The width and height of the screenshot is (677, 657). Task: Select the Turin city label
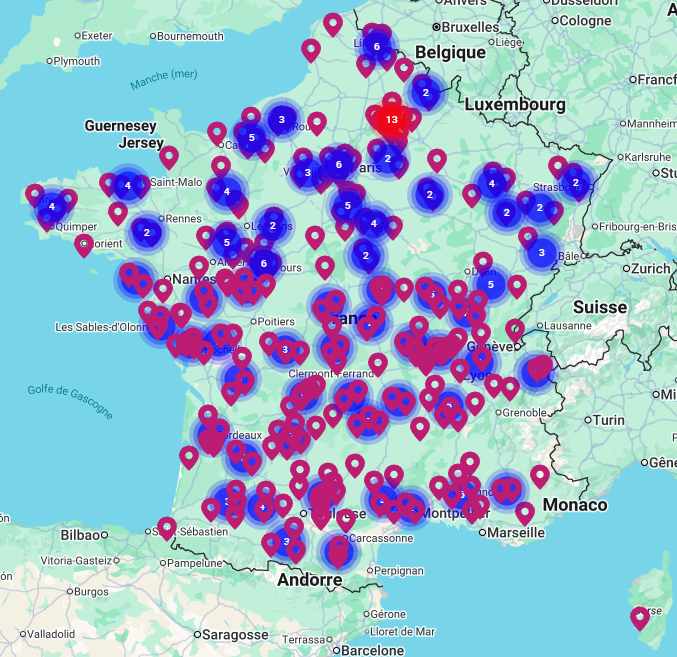pyautogui.click(x=609, y=420)
